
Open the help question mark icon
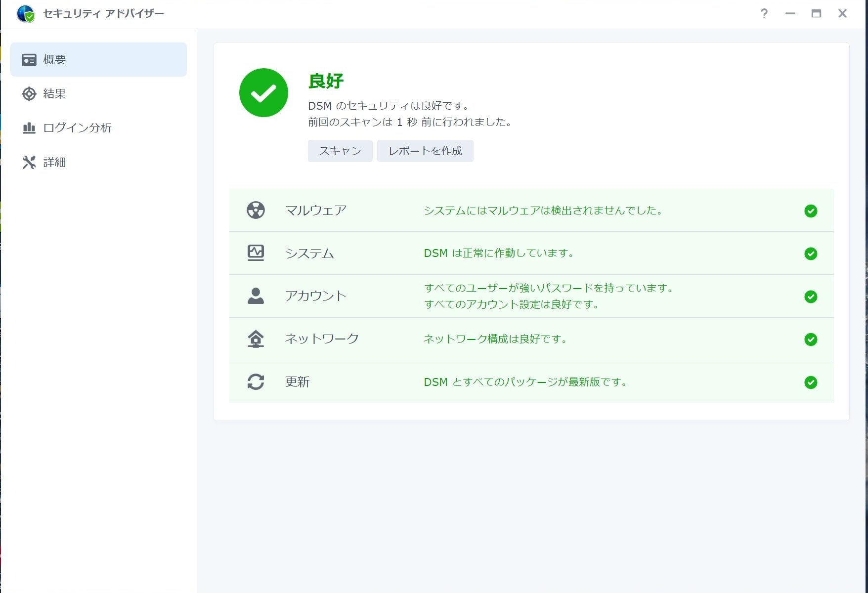(x=764, y=14)
